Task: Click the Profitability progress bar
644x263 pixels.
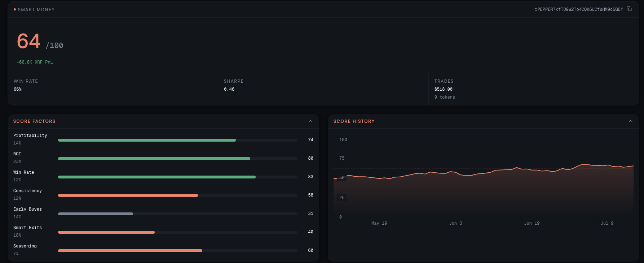Action: (178, 140)
